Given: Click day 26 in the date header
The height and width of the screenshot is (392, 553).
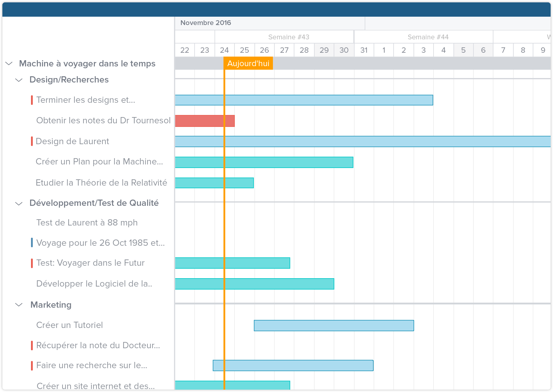Looking at the screenshot, I should [x=264, y=50].
